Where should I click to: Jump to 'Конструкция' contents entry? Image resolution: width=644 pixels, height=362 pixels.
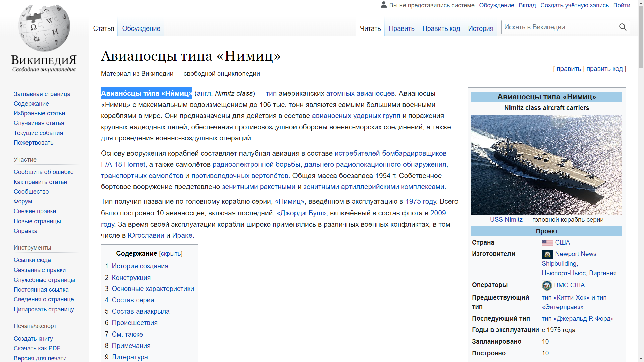click(x=131, y=278)
